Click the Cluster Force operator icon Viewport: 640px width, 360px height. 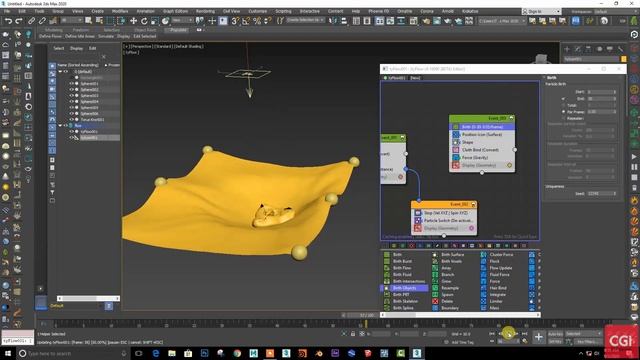[x=483, y=254]
